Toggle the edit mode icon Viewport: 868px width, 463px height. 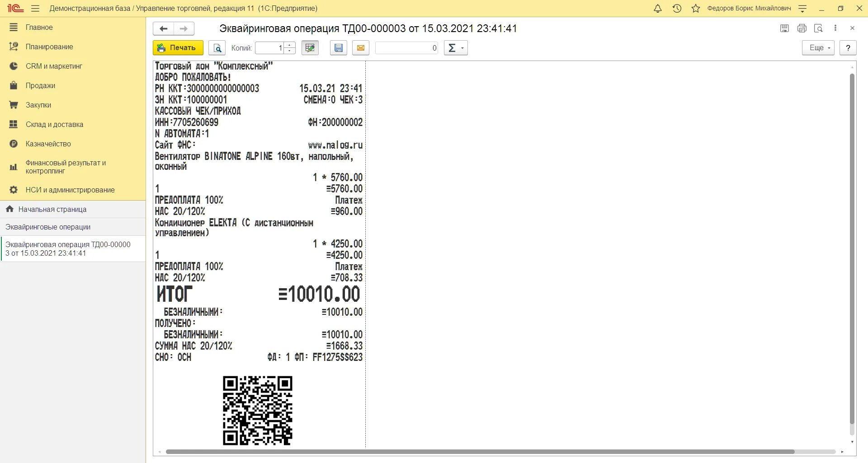click(310, 48)
